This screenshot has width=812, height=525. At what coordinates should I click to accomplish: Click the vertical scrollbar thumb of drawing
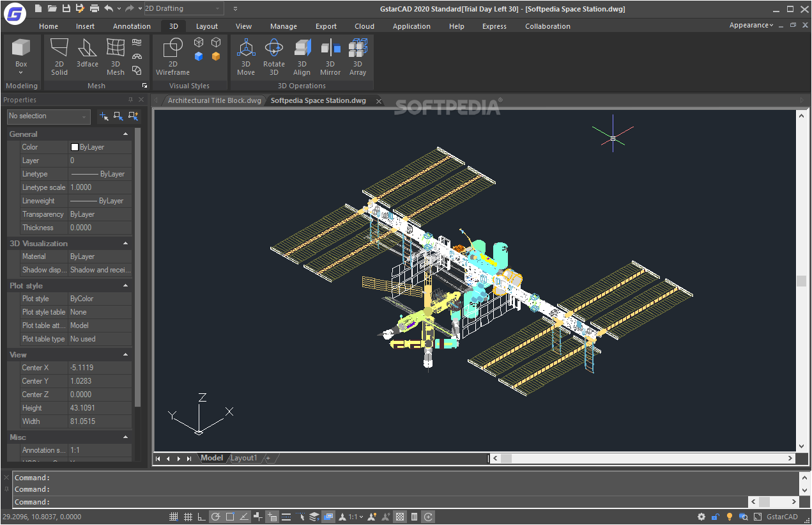point(801,281)
